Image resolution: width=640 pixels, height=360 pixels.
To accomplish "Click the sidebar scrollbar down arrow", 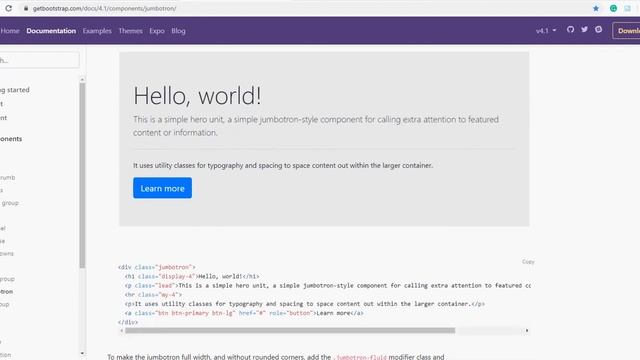I will click(82, 353).
